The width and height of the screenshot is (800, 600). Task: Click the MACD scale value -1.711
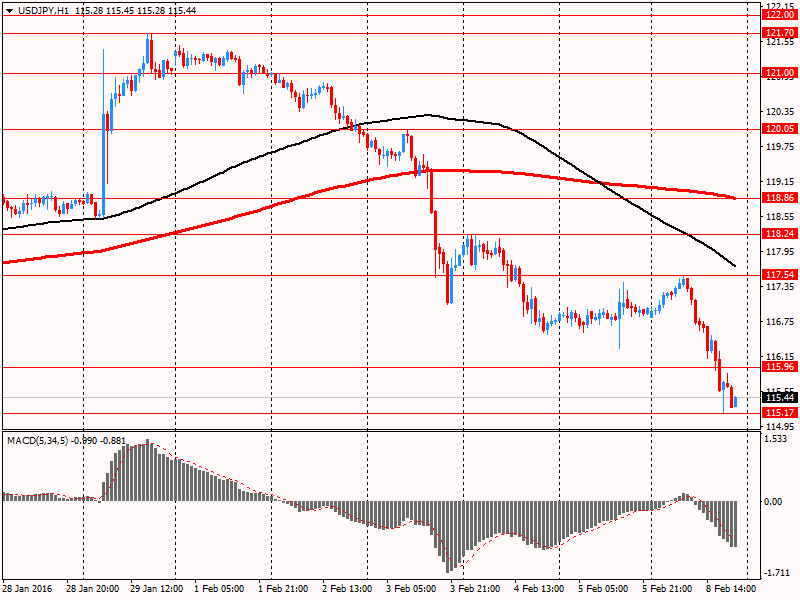pyautogui.click(x=775, y=573)
